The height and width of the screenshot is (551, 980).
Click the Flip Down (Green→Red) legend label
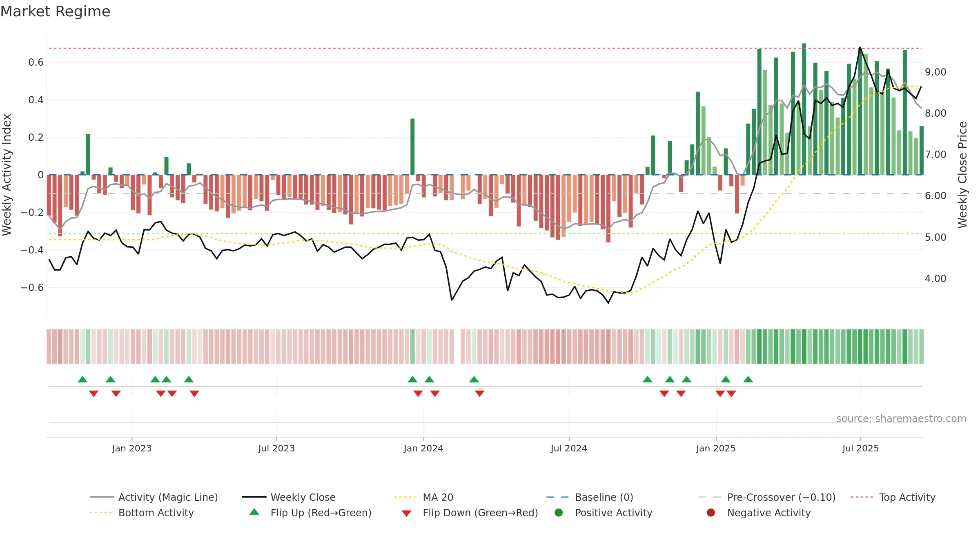tap(480, 513)
